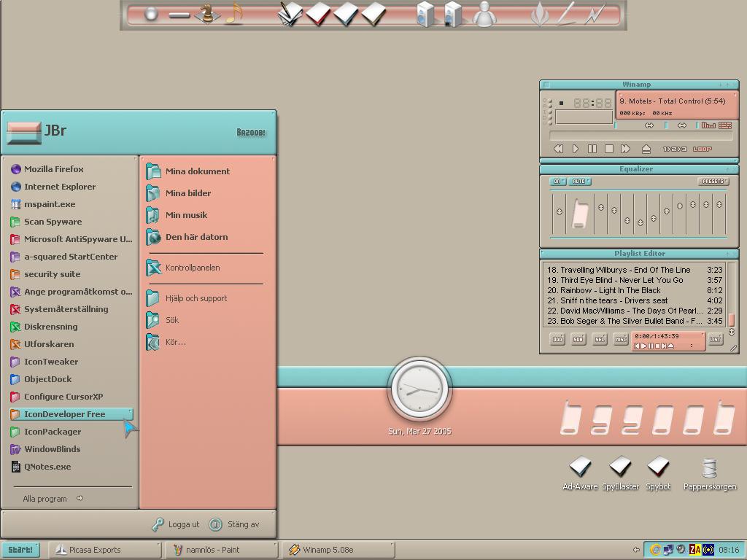Toggle equalizer ON button
This screenshot has height=560, width=747.
click(x=558, y=182)
